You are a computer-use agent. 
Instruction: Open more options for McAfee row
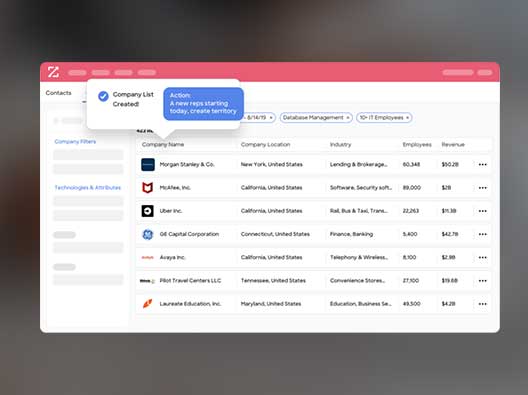click(x=483, y=188)
